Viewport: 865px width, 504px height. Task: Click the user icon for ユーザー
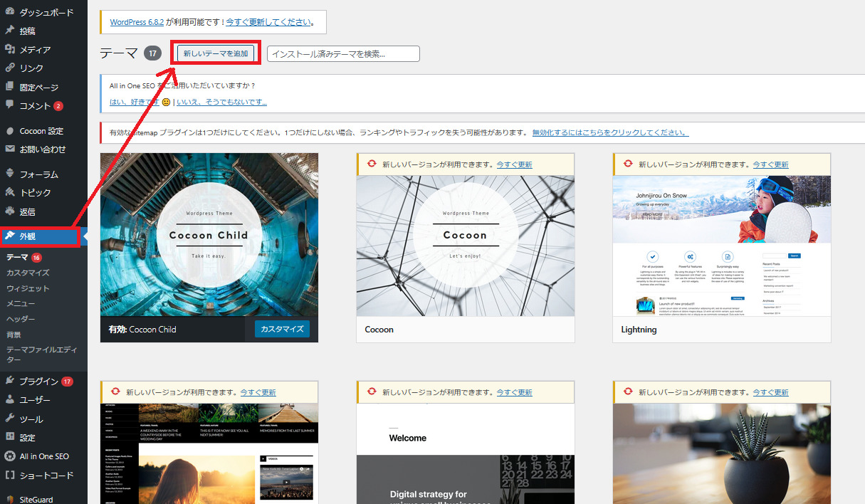[10, 400]
